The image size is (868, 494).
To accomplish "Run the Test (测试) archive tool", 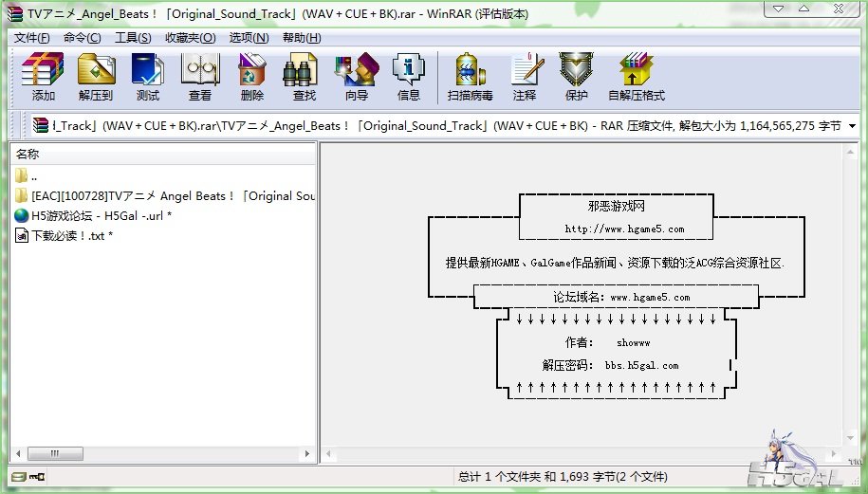I will tap(148, 77).
